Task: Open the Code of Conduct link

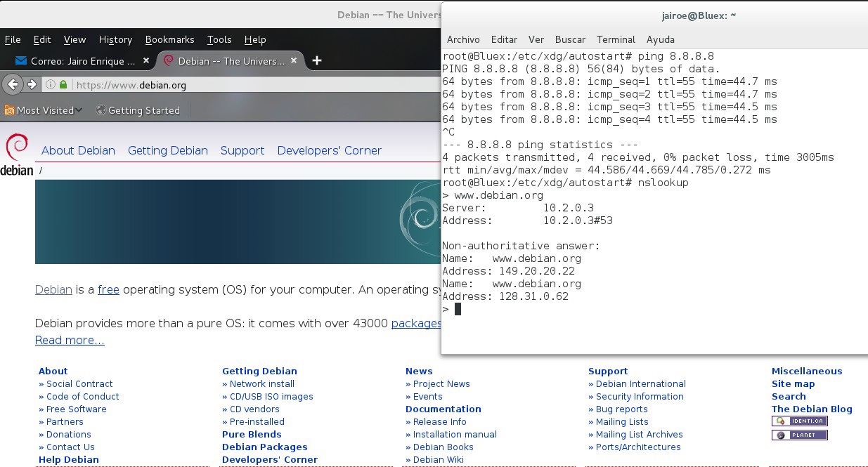Action: point(83,396)
